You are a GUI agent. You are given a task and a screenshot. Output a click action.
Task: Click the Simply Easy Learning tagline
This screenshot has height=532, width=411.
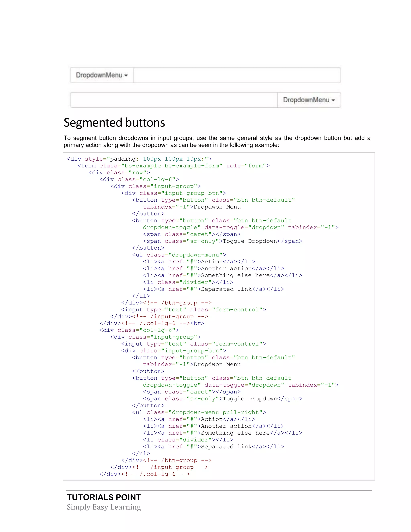pyautogui.click(x=104, y=507)
